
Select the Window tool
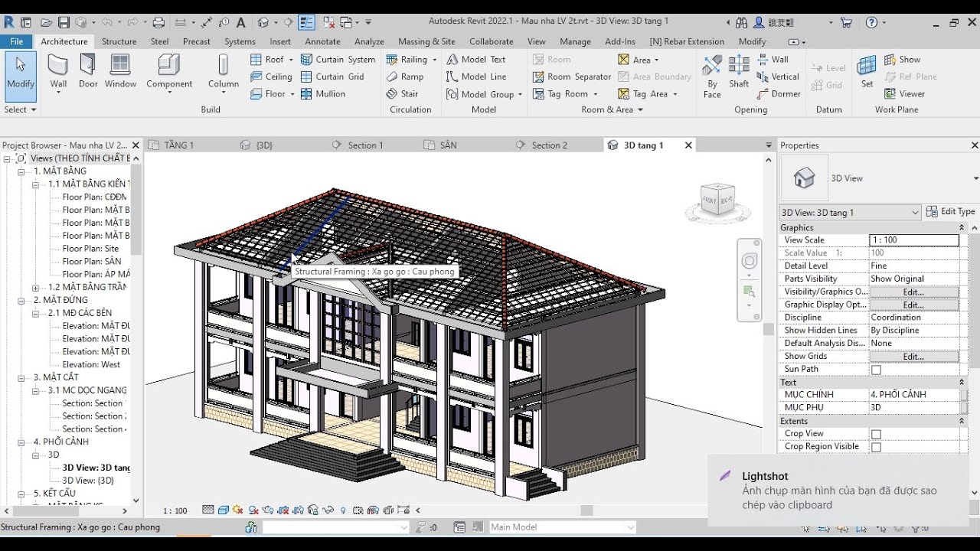tap(120, 72)
